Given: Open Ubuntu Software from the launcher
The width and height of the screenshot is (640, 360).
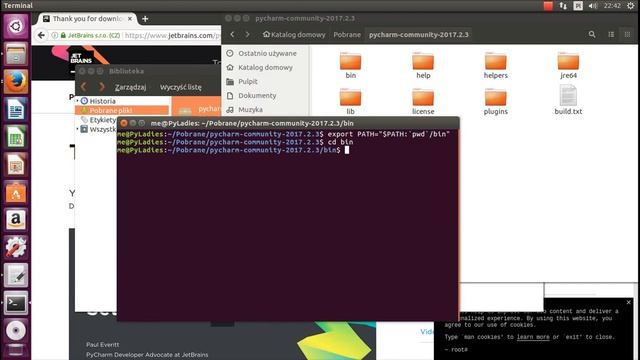Looking at the screenshot, I should click(x=16, y=192).
